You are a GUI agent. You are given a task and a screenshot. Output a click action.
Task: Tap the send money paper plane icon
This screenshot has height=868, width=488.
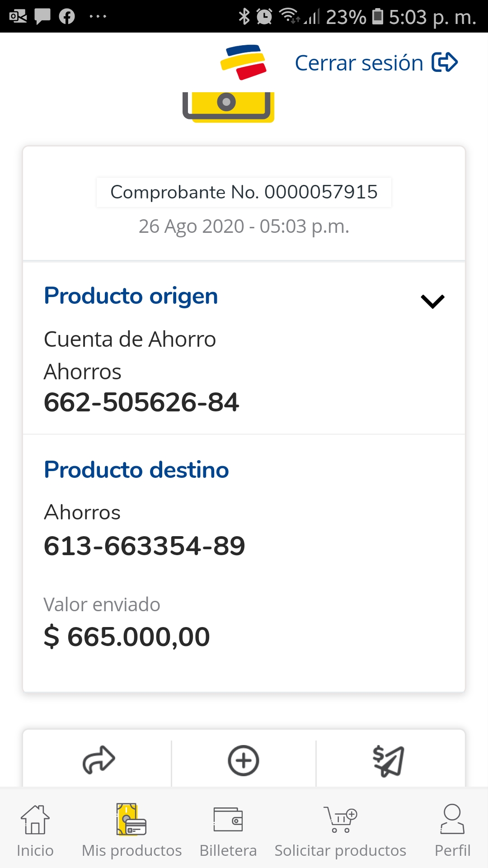tap(388, 760)
